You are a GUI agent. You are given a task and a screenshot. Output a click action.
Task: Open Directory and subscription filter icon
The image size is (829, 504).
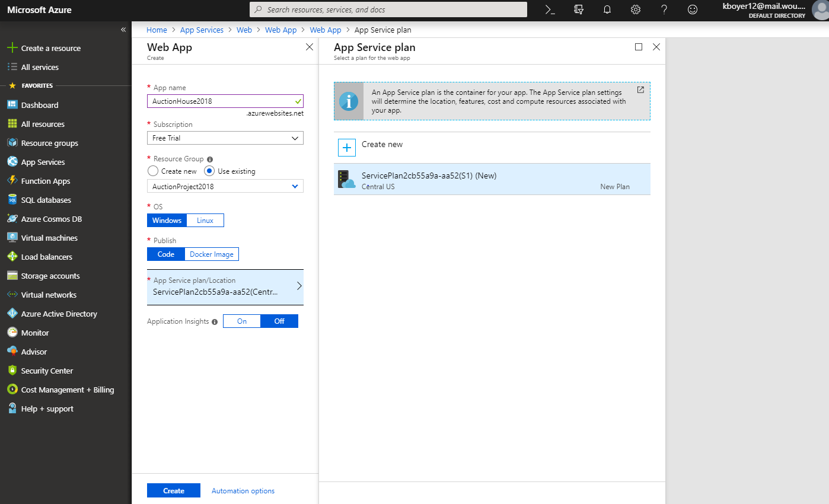[x=579, y=9]
